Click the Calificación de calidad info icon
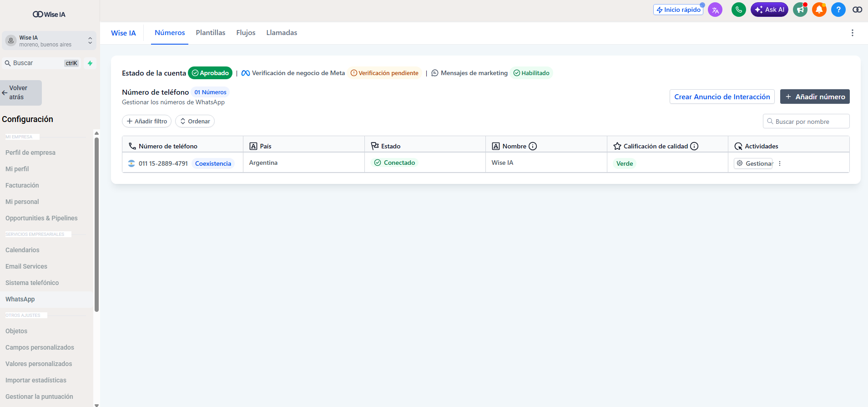 [694, 146]
